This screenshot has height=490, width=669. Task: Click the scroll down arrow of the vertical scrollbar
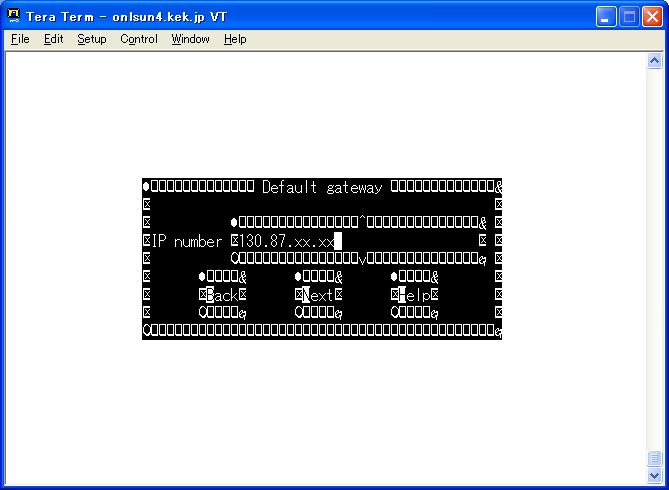[x=654, y=475]
